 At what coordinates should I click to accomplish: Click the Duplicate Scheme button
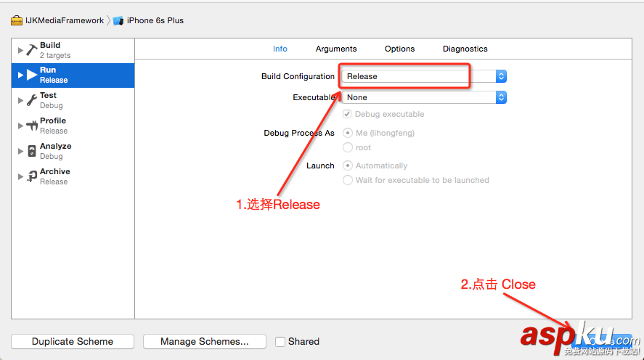[x=73, y=341]
